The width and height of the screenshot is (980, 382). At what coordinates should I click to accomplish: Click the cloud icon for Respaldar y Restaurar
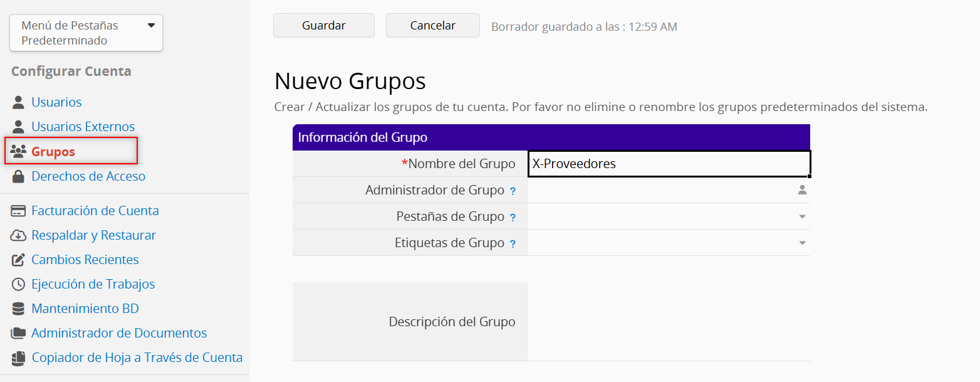point(19,235)
